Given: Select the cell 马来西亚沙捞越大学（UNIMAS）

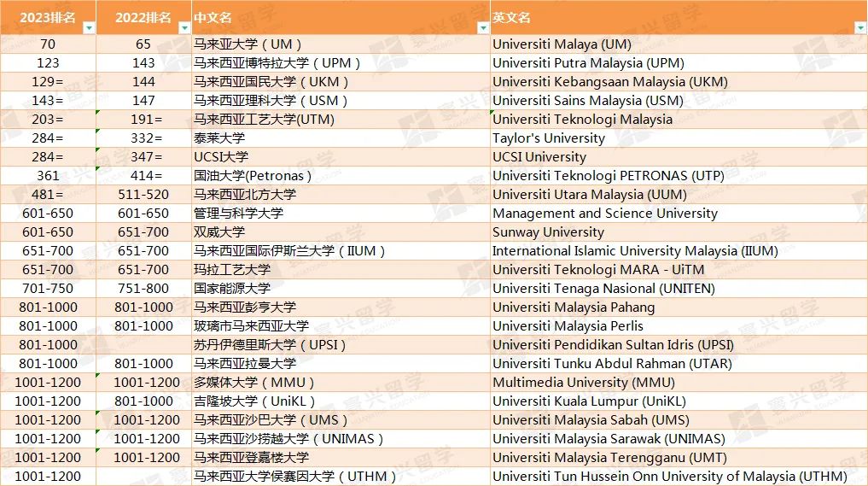Looking at the screenshot, I should (341, 440).
